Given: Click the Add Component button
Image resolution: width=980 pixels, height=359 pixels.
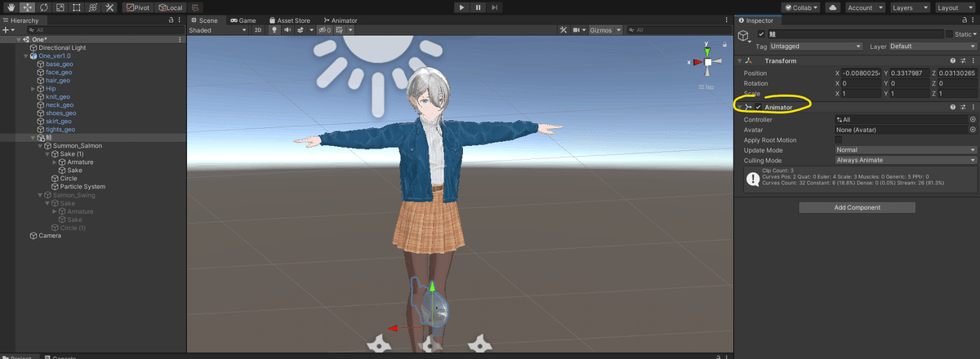Looking at the screenshot, I should [x=857, y=207].
